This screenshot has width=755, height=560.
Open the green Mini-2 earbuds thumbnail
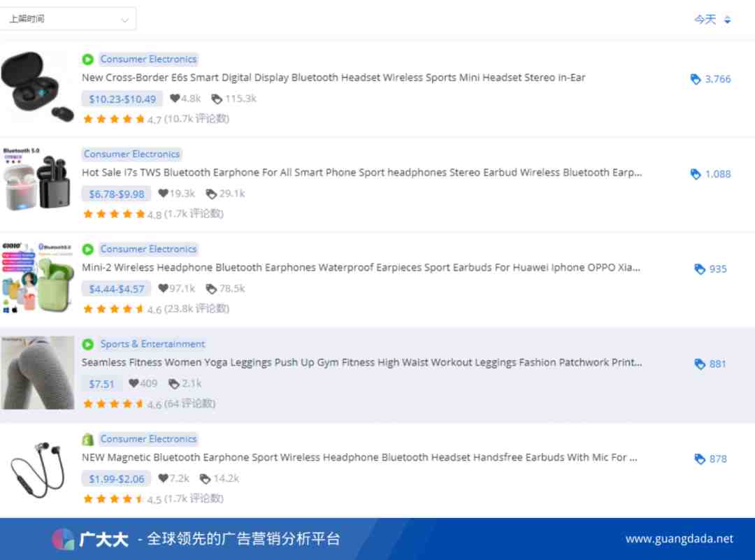click(37, 278)
